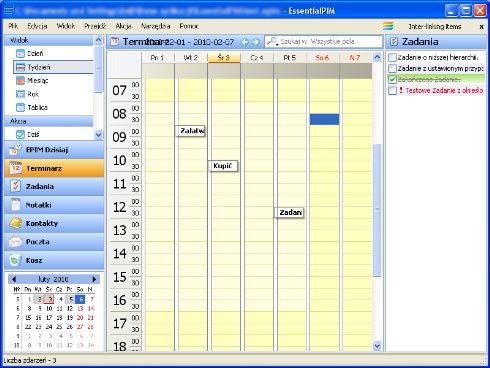Select the Tydzień week view icon
The image size is (490, 368).
pos(20,67)
